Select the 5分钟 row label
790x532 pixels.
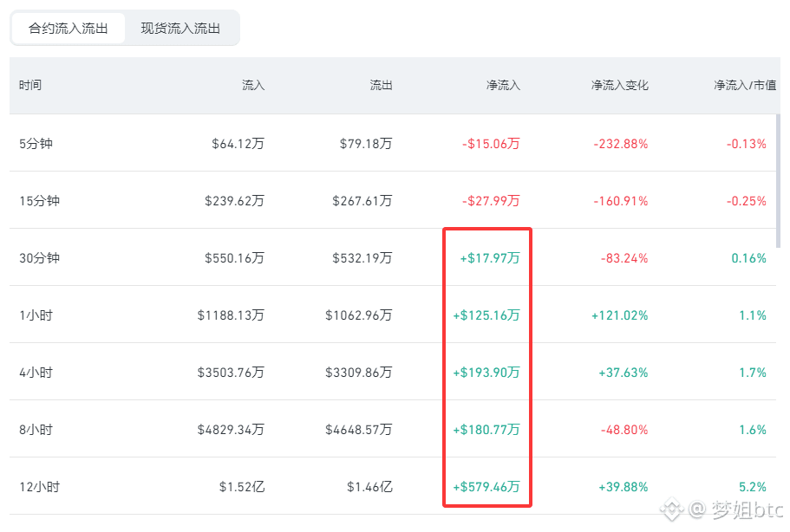36,144
